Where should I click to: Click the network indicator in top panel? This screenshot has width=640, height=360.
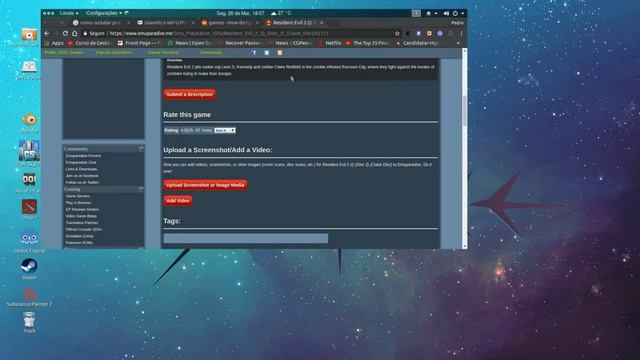tap(431, 13)
